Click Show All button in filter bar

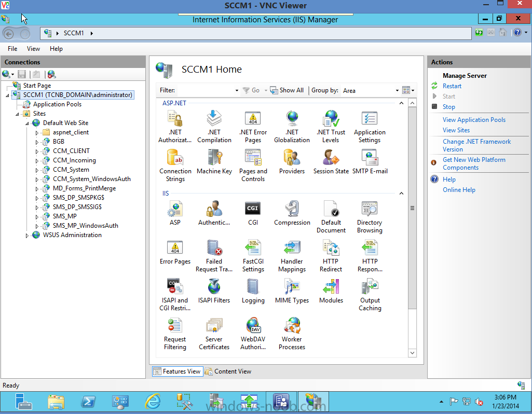[x=287, y=90]
